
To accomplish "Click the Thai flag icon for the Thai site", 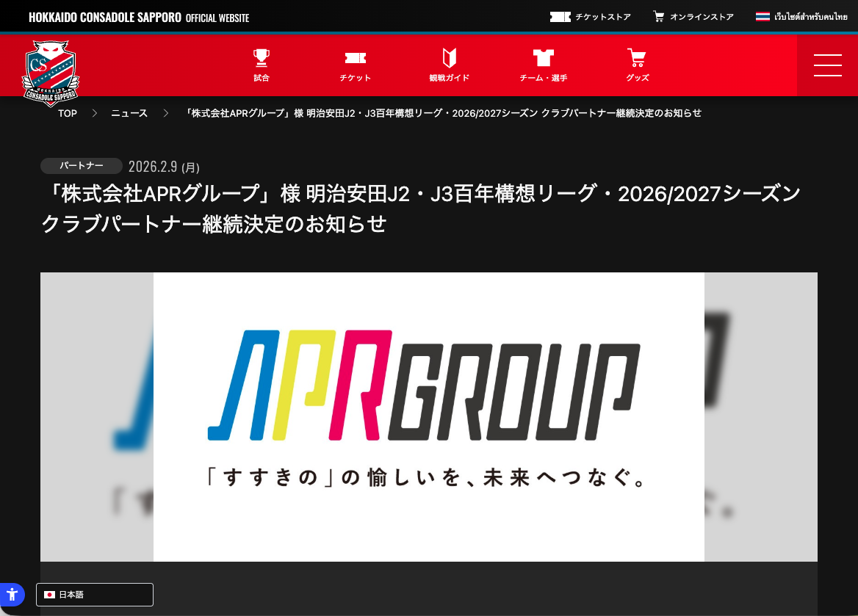I will pyautogui.click(x=763, y=16).
